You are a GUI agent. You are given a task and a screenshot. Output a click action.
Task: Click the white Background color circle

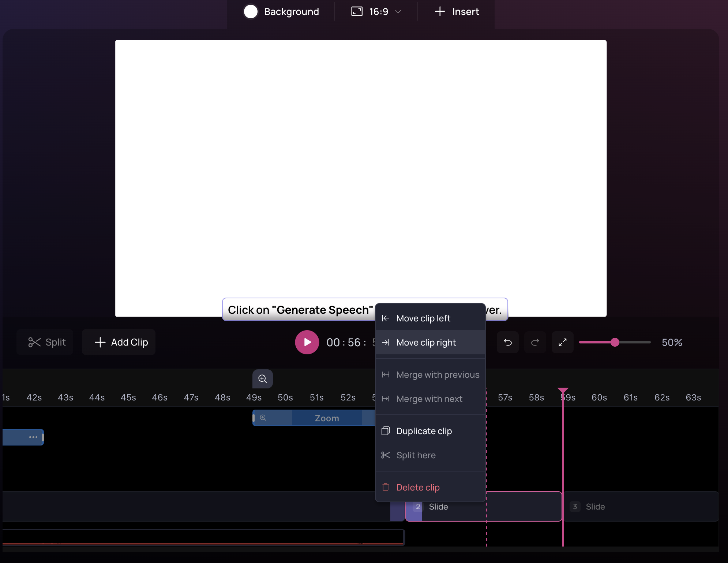pos(251,12)
